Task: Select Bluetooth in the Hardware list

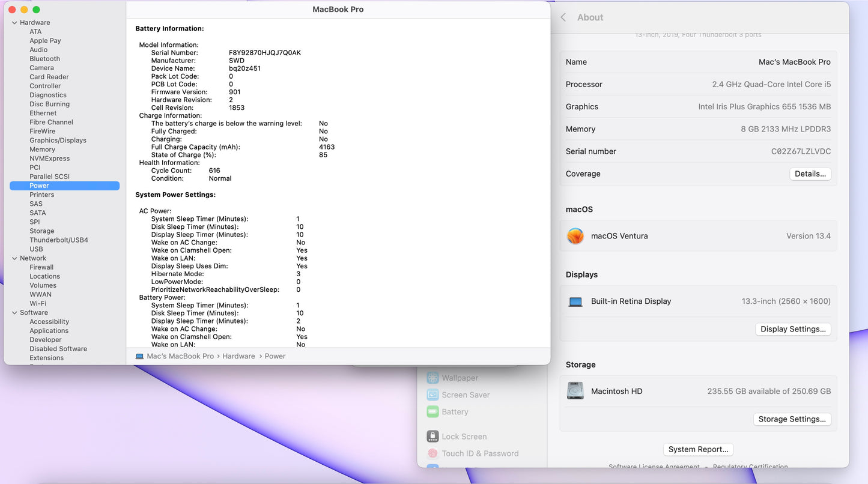Action: pyautogui.click(x=45, y=59)
